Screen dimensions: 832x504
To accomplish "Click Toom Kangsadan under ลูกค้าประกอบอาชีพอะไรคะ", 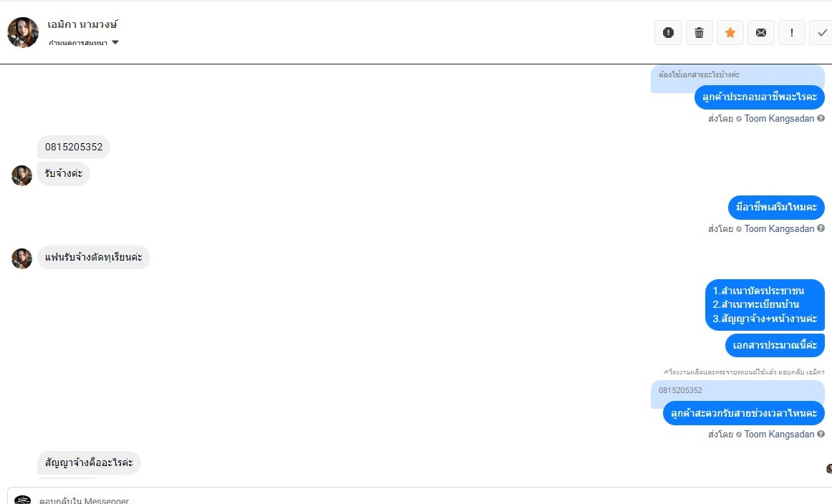I will click(779, 119).
